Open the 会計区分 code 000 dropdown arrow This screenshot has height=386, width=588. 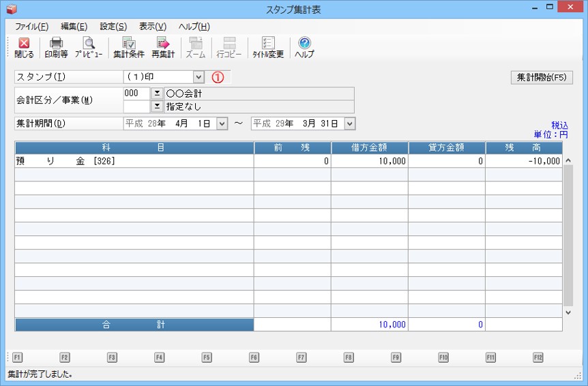click(x=156, y=93)
